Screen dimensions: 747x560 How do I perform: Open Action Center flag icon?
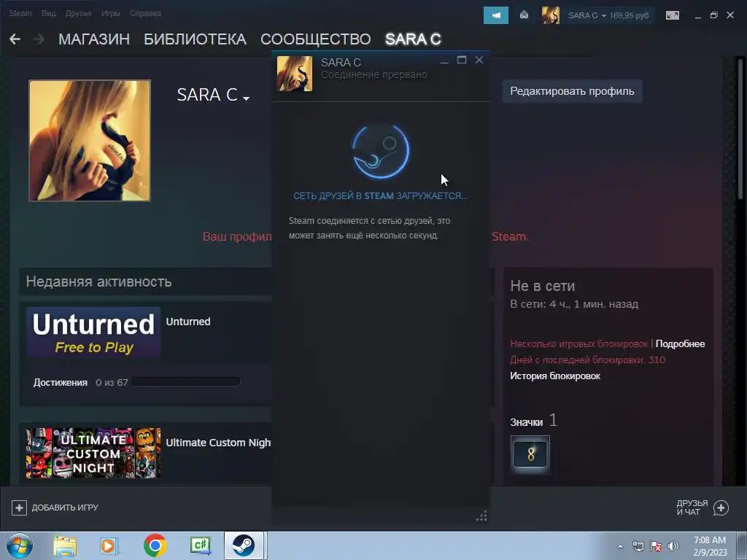656,546
